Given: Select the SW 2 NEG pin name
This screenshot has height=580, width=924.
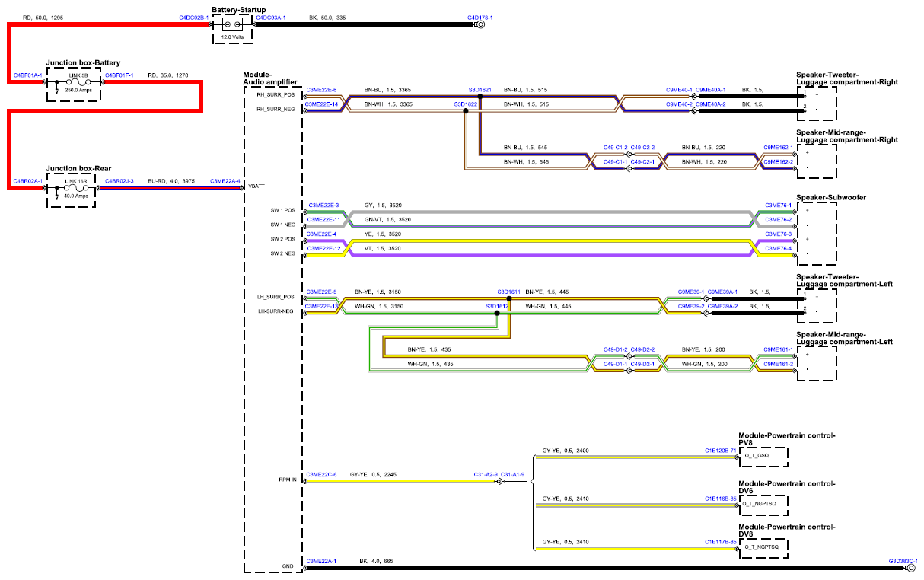Looking at the screenshot, I should (283, 253).
